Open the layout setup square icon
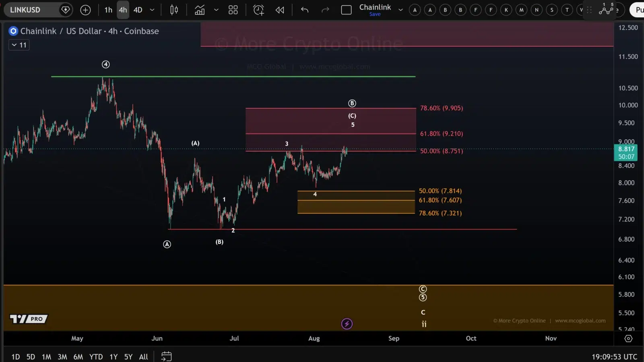Viewport: 644px width, 362px height. [x=346, y=10]
